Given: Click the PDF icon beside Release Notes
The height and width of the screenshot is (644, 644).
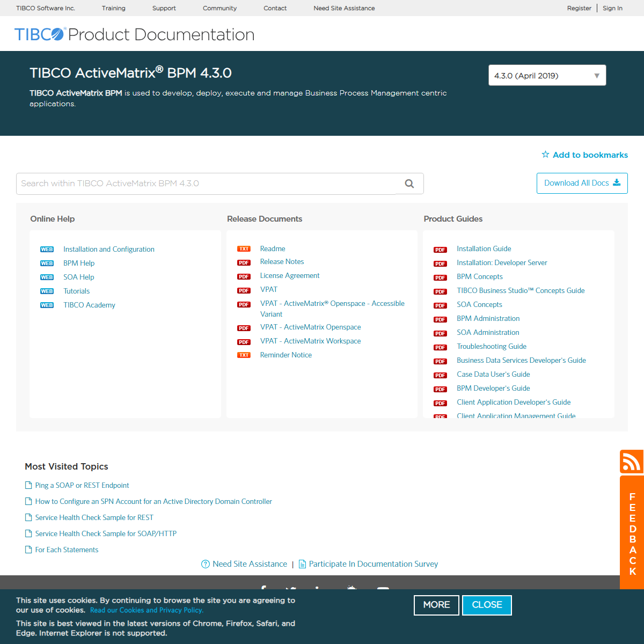Looking at the screenshot, I should [x=244, y=263].
